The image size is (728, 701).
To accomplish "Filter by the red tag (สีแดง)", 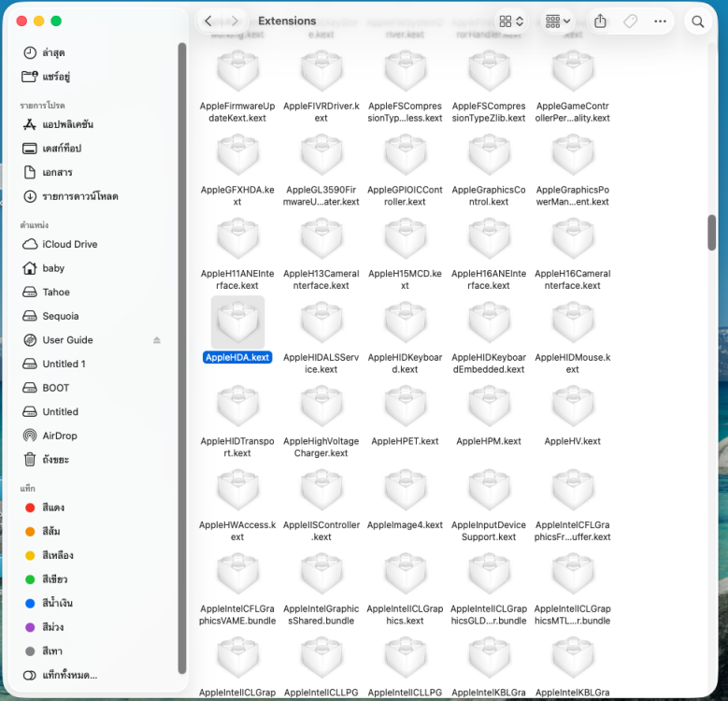I will coord(93,508).
